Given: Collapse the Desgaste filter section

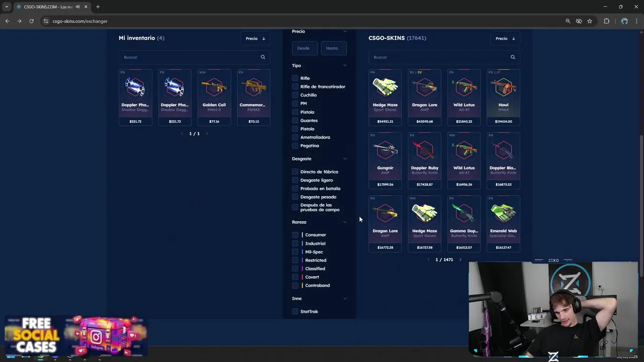Looking at the screenshot, I should (x=345, y=159).
